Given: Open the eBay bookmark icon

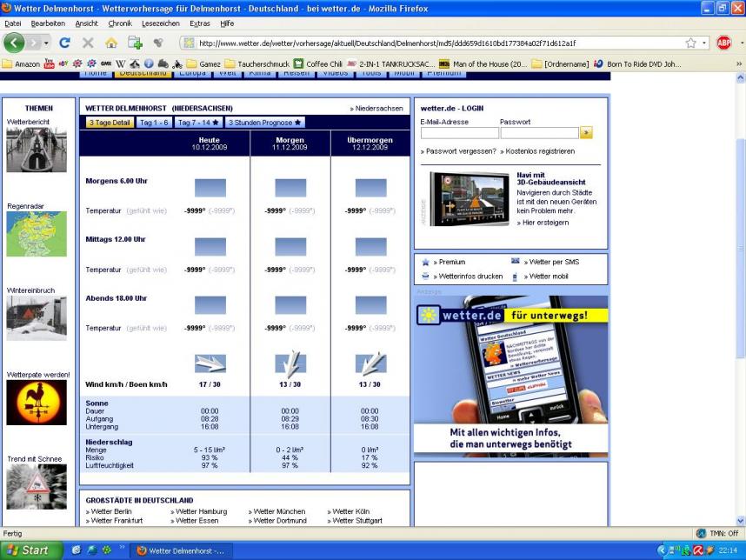Looking at the screenshot, I should 63,63.
